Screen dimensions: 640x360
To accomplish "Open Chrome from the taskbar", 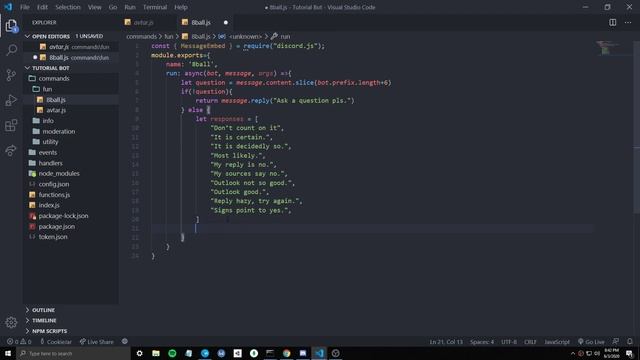I will tap(287, 353).
